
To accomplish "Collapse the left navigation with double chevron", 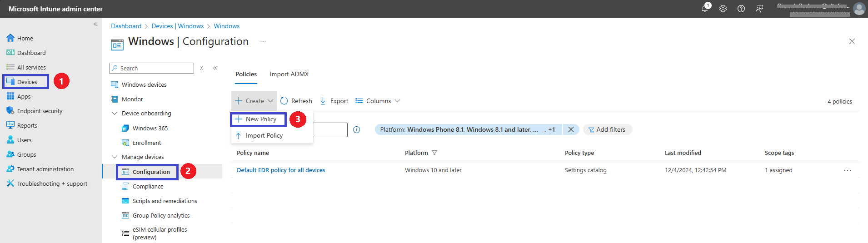I will (x=95, y=24).
